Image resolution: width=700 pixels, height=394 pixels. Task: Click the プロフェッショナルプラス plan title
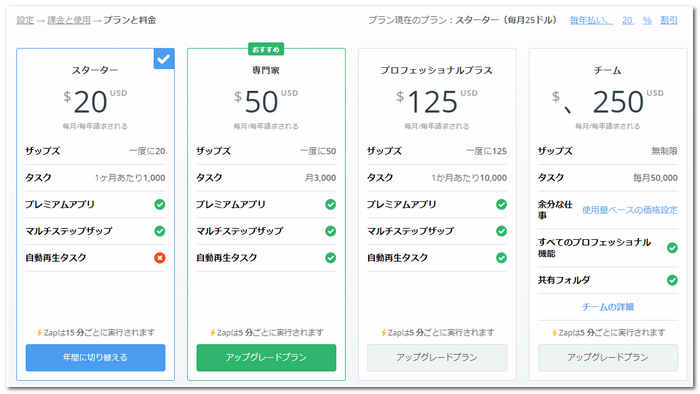coord(437,70)
